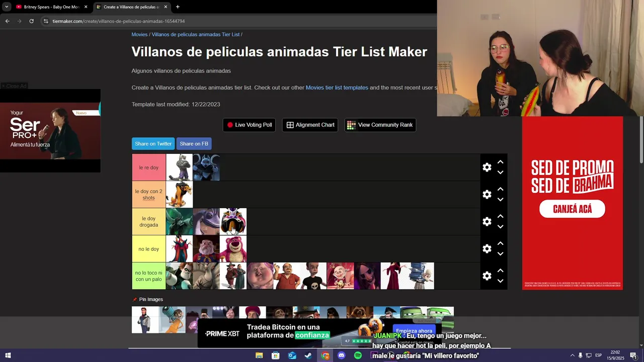This screenshot has width=644, height=362.
Task: Go back with browser back arrow
Action: (x=7, y=21)
